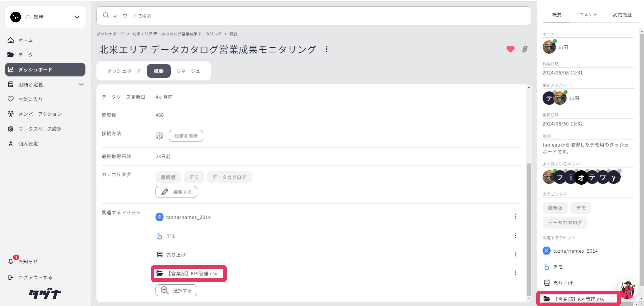
Task: Copy link using the chain icon
Action: (x=525, y=49)
